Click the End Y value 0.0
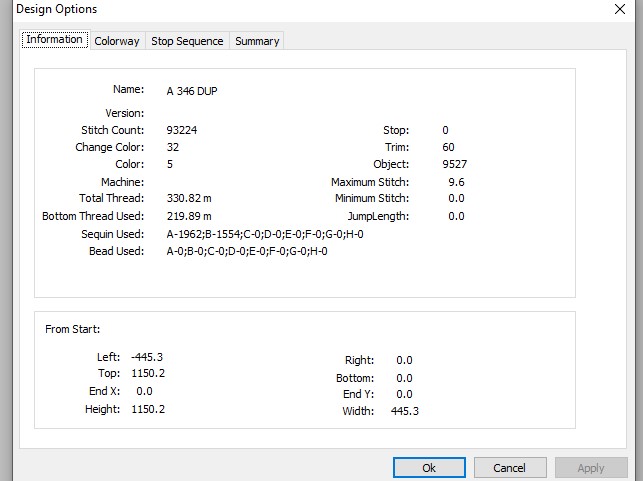 coord(404,394)
